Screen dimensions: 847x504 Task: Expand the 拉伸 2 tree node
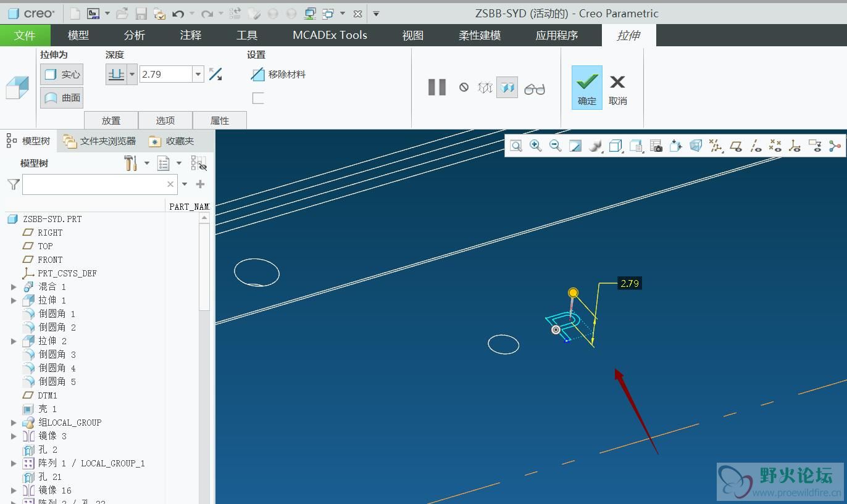[x=14, y=341]
